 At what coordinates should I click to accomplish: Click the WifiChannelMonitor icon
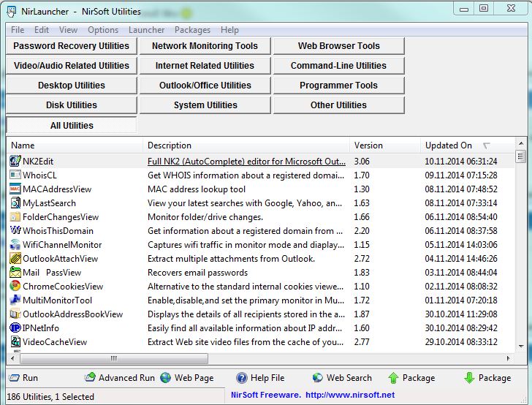15,244
